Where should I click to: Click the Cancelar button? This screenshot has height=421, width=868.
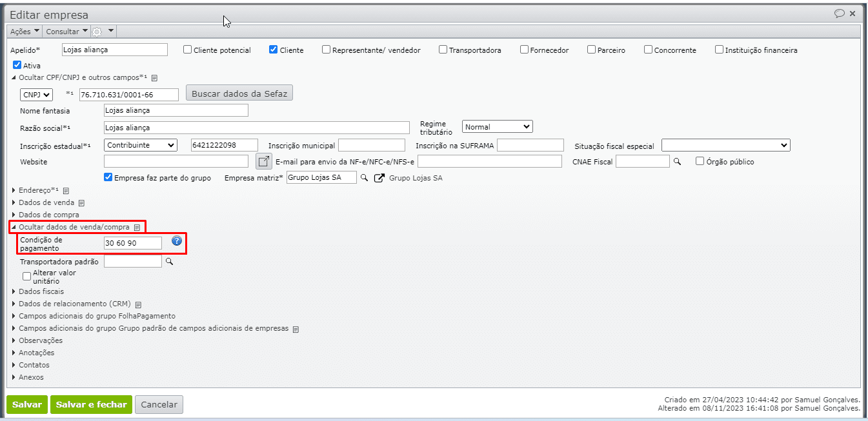click(x=159, y=404)
